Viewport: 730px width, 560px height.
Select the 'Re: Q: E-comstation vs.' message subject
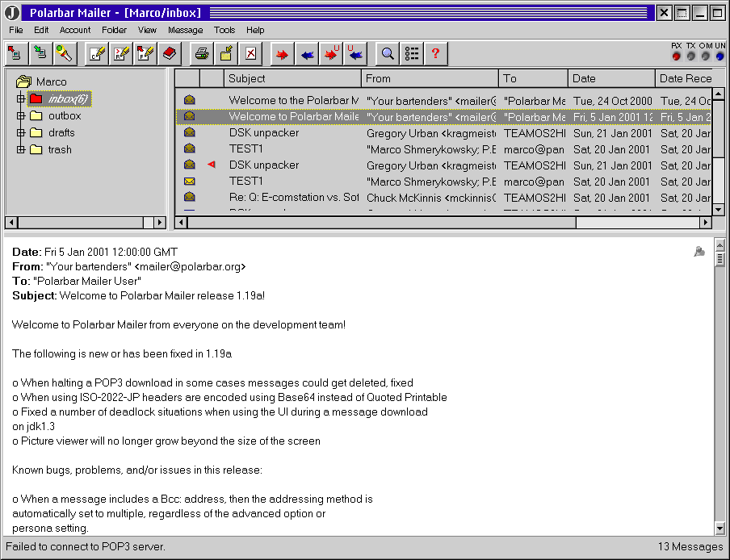293,197
